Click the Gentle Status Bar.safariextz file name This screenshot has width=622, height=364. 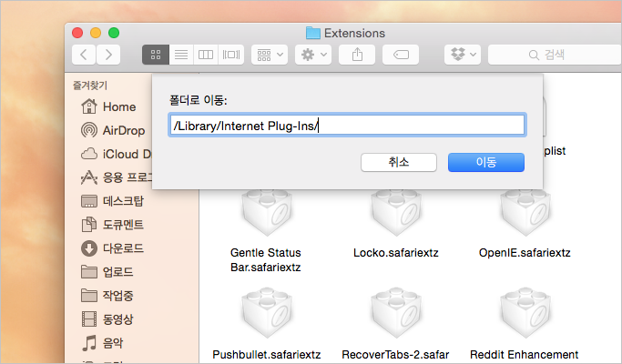[266, 259]
